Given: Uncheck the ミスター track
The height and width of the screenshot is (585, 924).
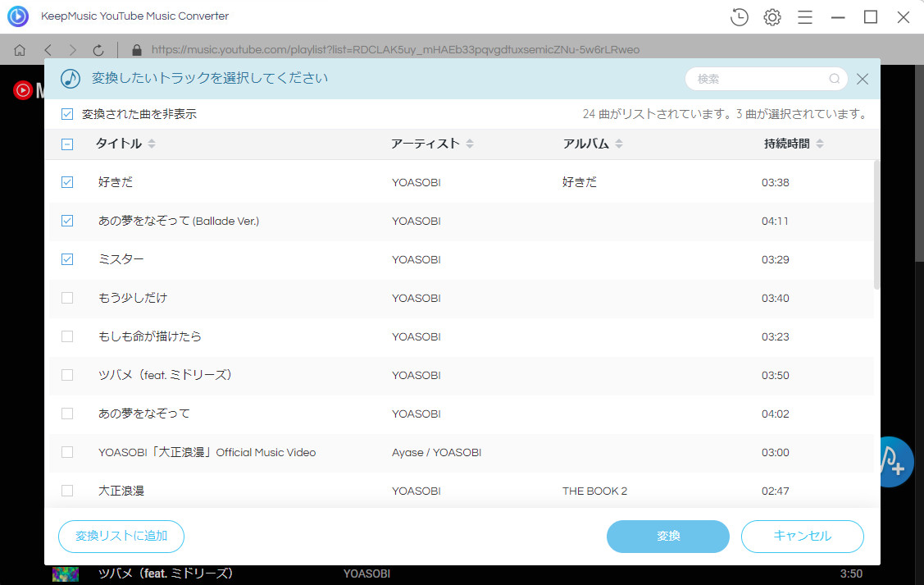Looking at the screenshot, I should [67, 259].
